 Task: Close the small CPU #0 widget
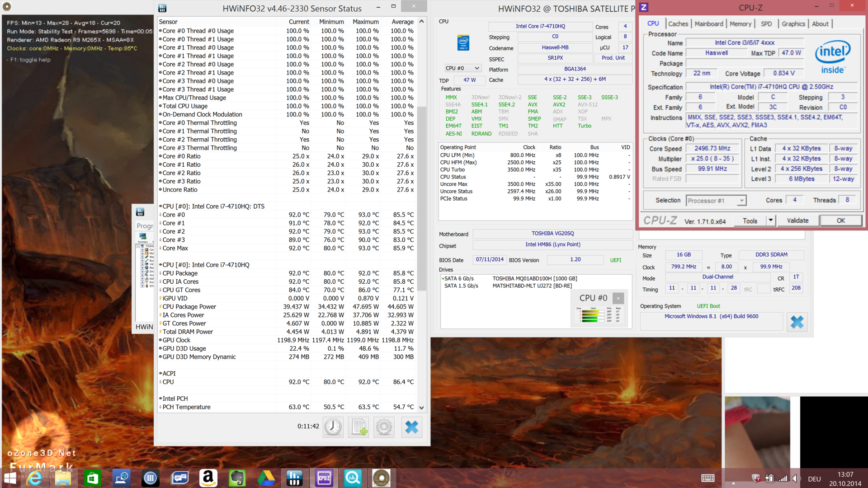618,298
